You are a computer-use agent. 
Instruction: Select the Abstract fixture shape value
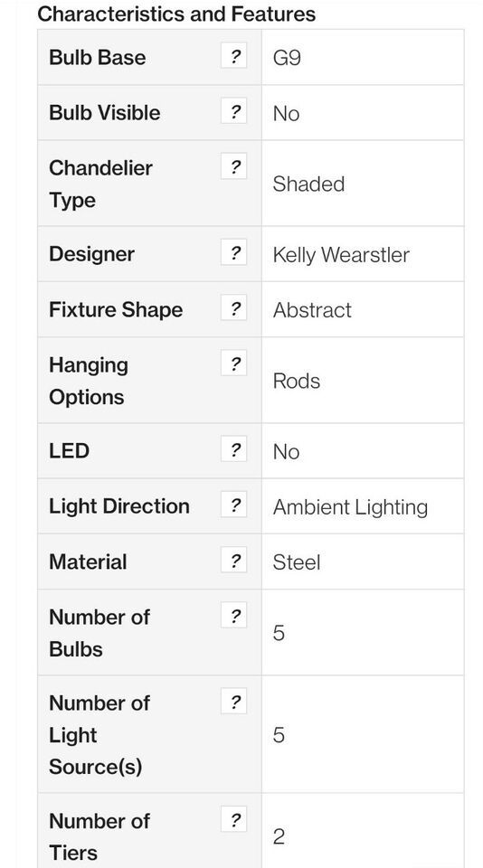pos(312,310)
